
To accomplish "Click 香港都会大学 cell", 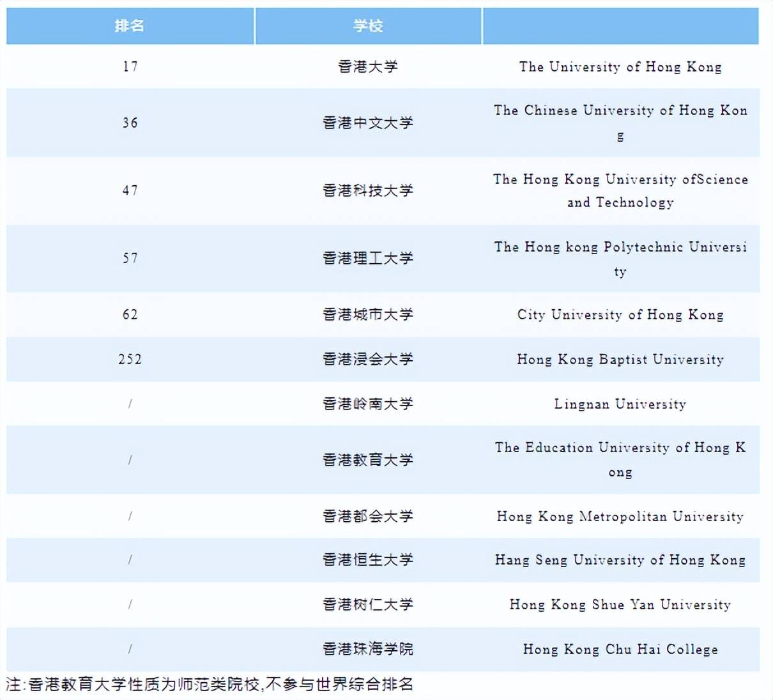I will pyautogui.click(x=368, y=516).
